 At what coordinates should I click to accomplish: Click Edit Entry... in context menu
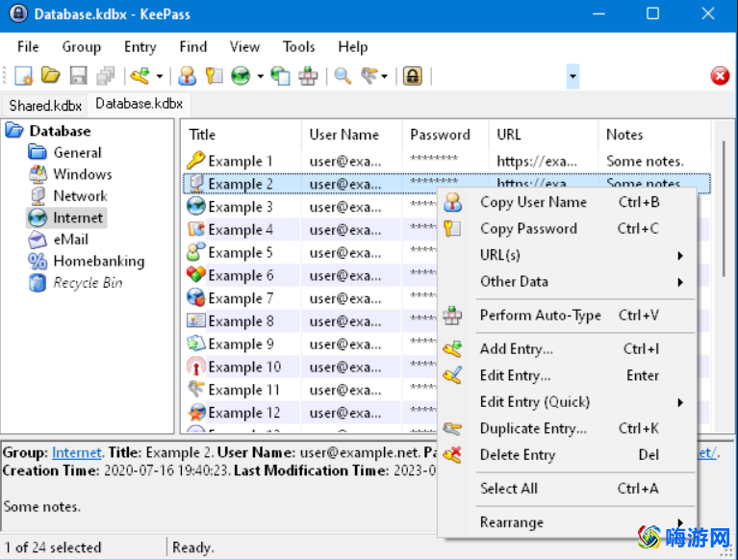[x=567, y=375]
